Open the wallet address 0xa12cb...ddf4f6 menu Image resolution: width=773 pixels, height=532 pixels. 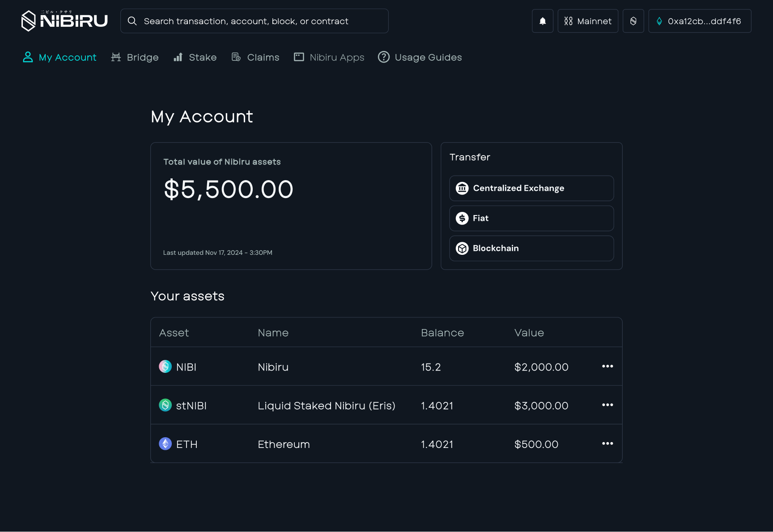coord(699,21)
